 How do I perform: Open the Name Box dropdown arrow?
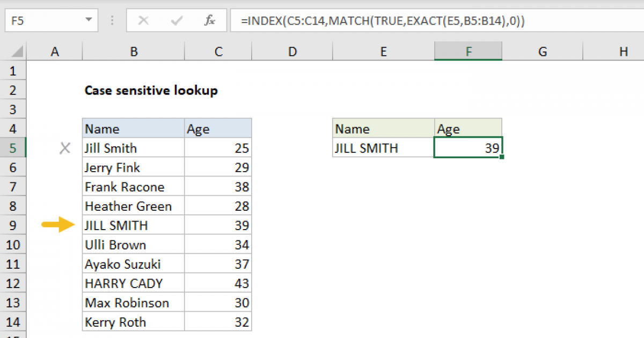point(89,21)
